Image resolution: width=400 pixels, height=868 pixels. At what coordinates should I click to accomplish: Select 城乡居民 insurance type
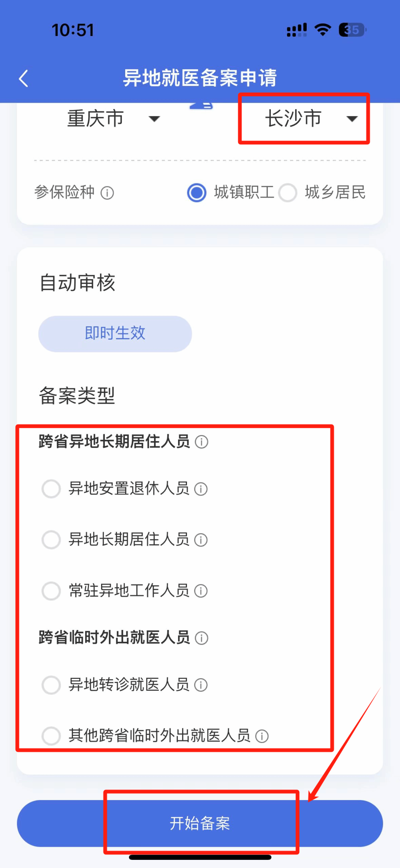click(x=288, y=193)
